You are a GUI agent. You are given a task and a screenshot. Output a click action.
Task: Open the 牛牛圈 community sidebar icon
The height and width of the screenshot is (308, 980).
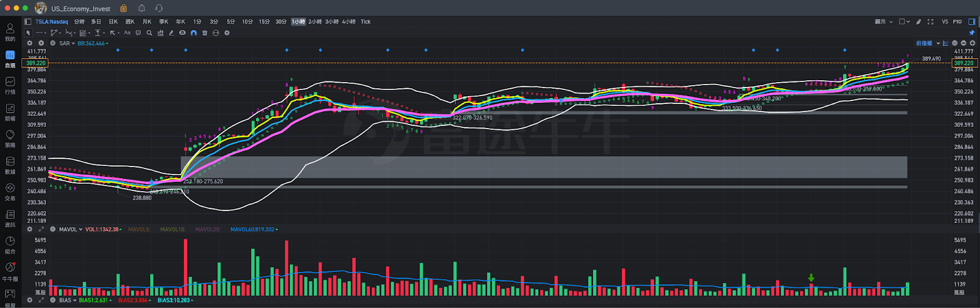click(x=10, y=271)
